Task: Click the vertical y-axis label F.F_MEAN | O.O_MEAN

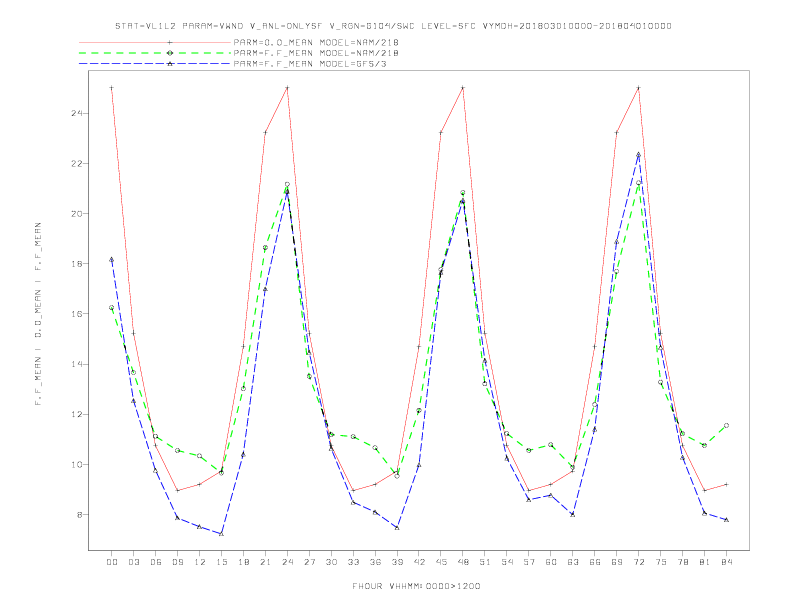Action: pos(38,314)
